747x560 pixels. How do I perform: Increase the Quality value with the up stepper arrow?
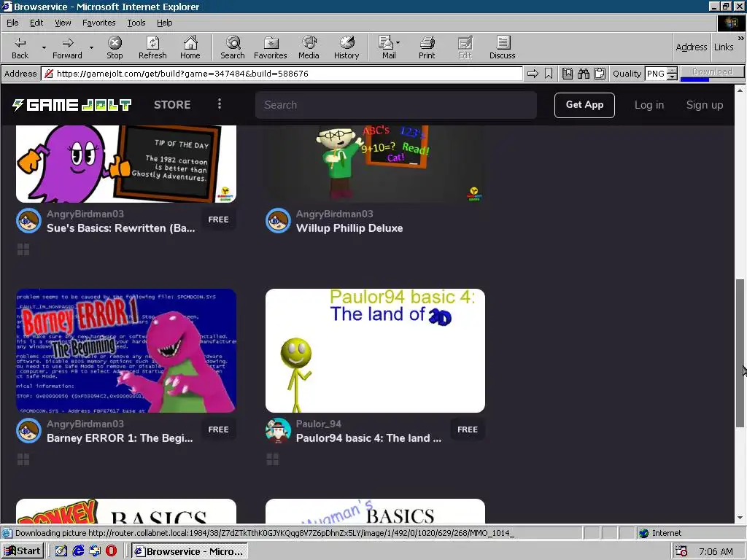[x=672, y=71]
